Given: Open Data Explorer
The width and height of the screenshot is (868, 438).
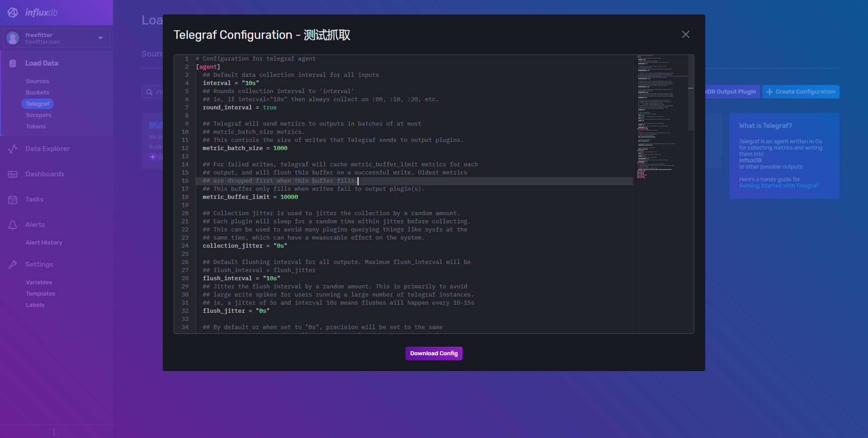Looking at the screenshot, I should (x=47, y=149).
